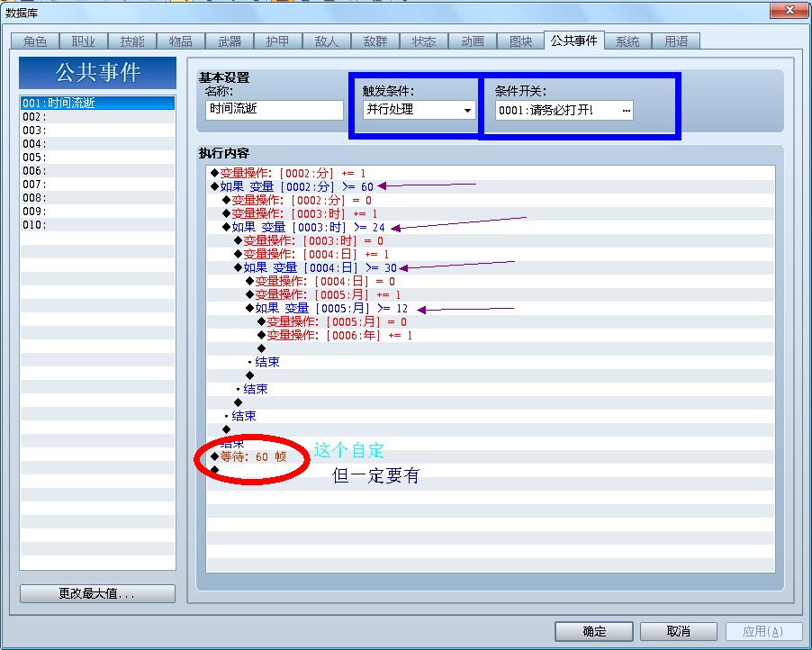Open the 技能 tab
The width and height of the screenshot is (812, 650).
tap(132, 41)
